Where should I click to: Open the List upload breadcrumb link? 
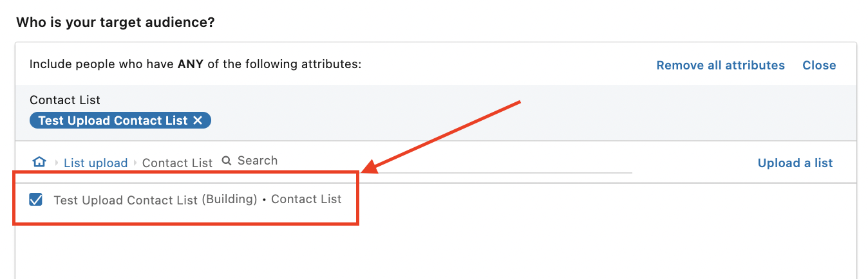click(95, 163)
